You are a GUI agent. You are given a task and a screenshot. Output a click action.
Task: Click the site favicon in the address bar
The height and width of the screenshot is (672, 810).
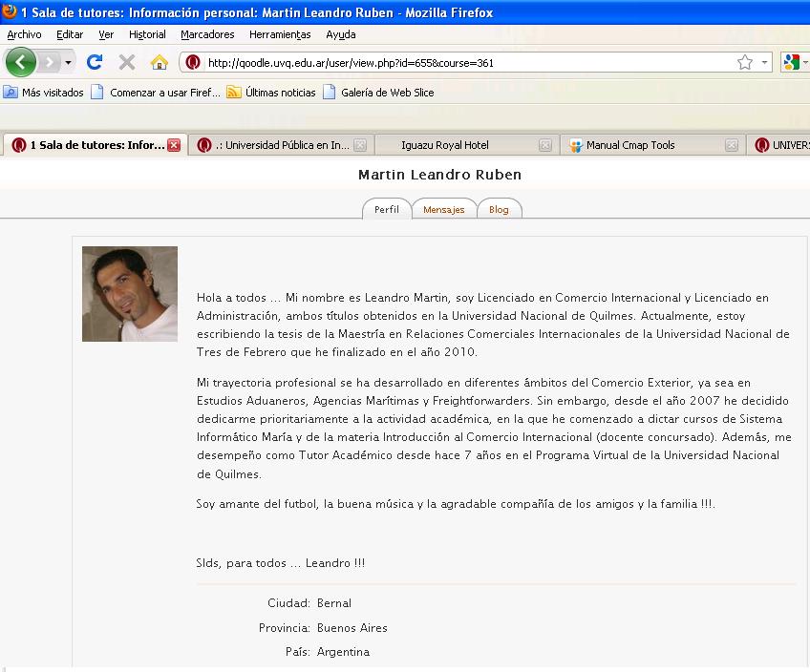click(193, 62)
